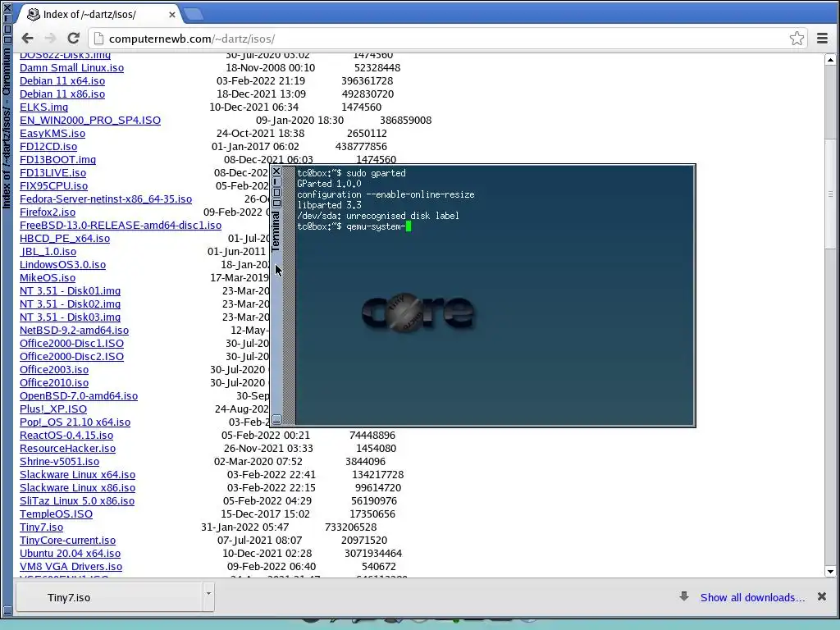Click the download arrow icon in downloads bar
The height and width of the screenshot is (630, 840).
coord(684,596)
